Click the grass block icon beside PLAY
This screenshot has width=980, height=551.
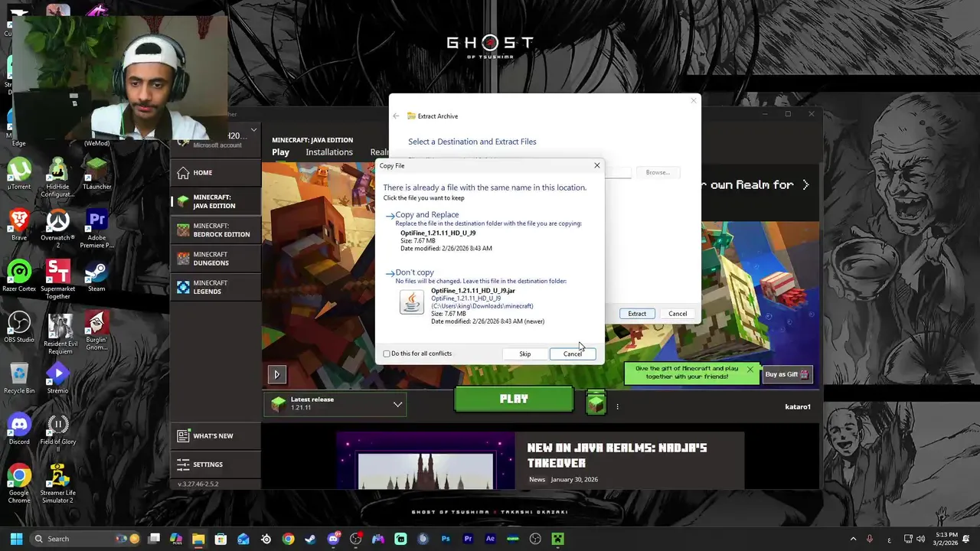596,403
